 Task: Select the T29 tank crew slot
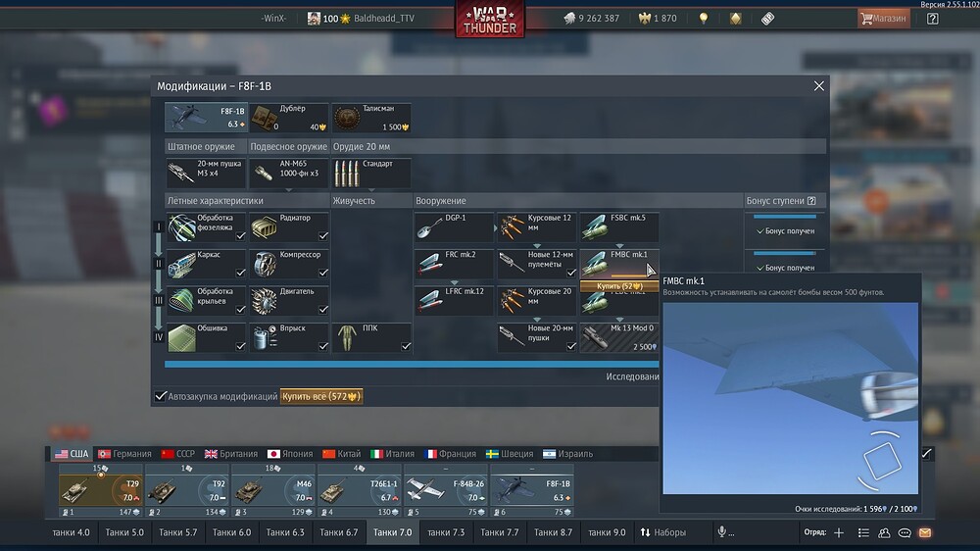(100, 490)
